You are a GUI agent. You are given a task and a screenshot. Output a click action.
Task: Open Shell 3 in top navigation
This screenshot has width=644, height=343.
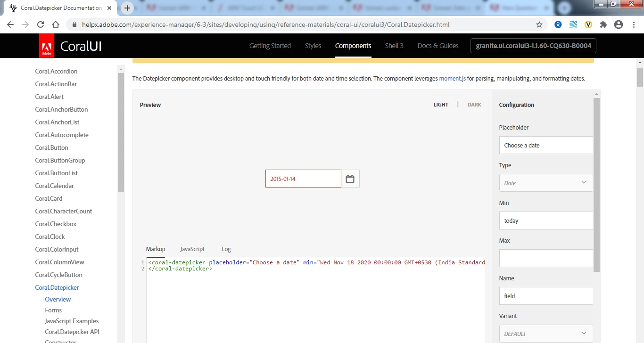394,46
